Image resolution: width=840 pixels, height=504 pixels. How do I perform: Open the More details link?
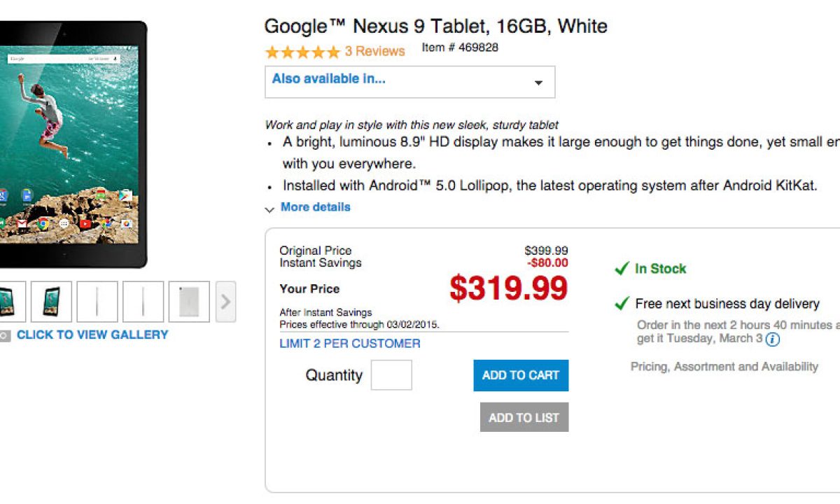[x=315, y=207]
